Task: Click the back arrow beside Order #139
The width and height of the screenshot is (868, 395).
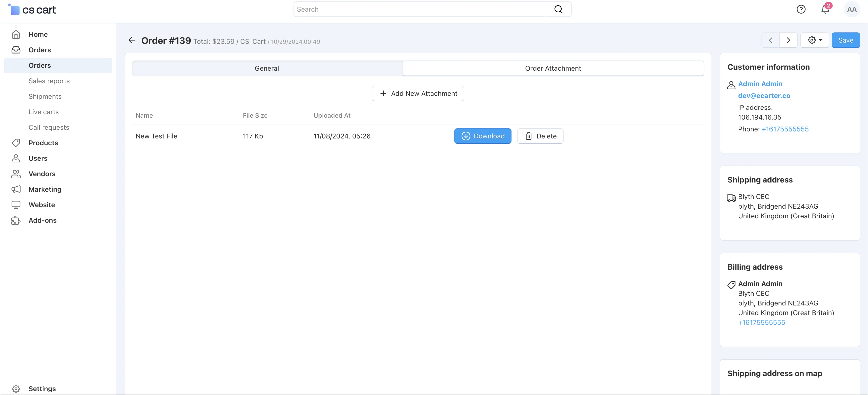Action: click(x=132, y=40)
